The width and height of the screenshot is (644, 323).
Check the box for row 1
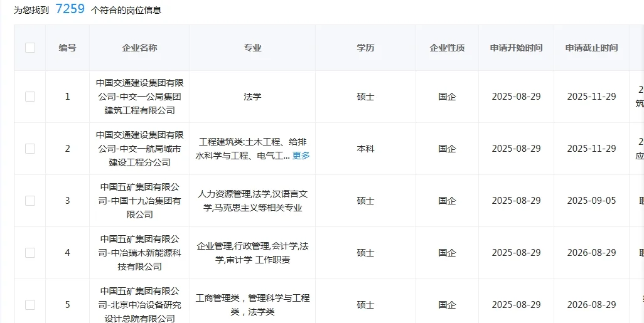30,97
